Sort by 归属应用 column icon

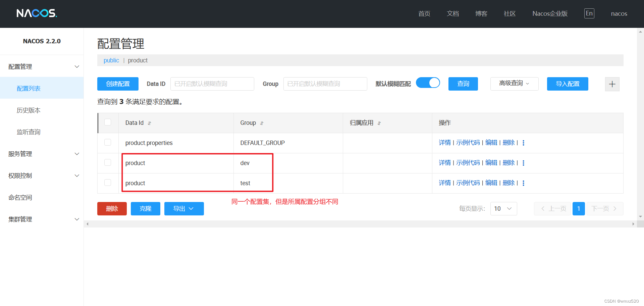379,123
